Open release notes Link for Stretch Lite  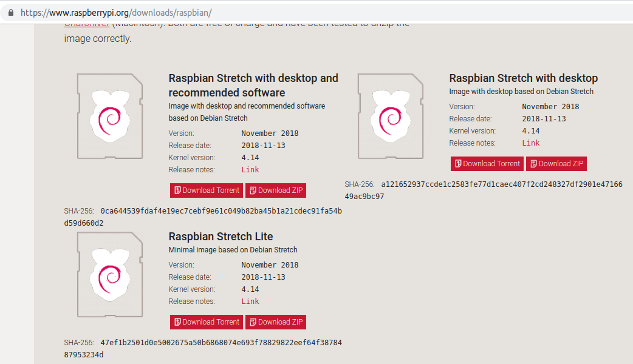tap(250, 302)
